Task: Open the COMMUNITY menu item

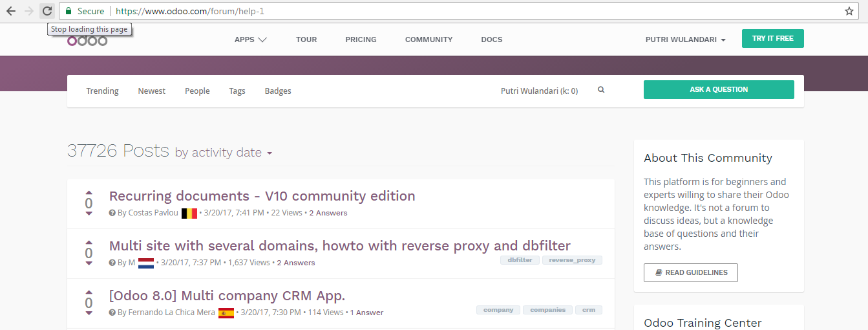Action: click(x=429, y=39)
